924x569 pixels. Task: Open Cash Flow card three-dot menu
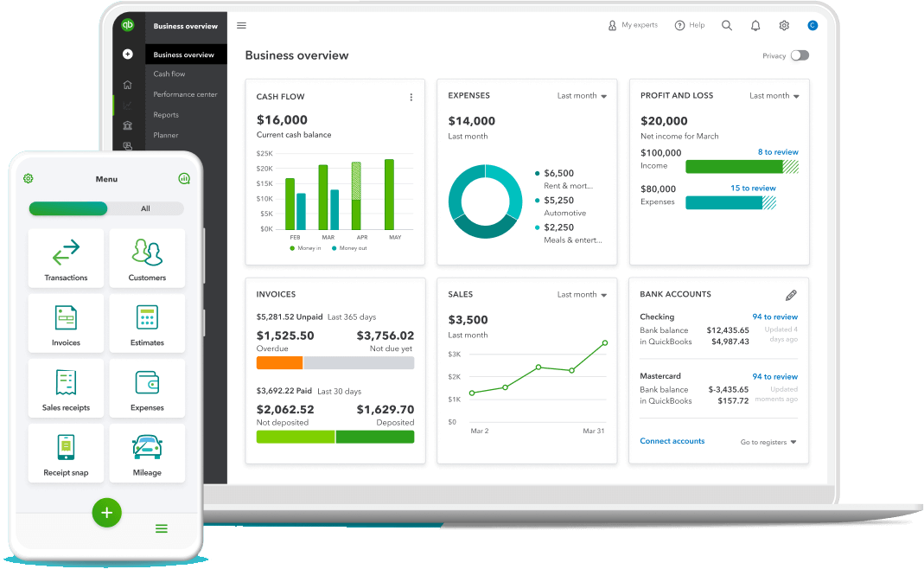411,98
